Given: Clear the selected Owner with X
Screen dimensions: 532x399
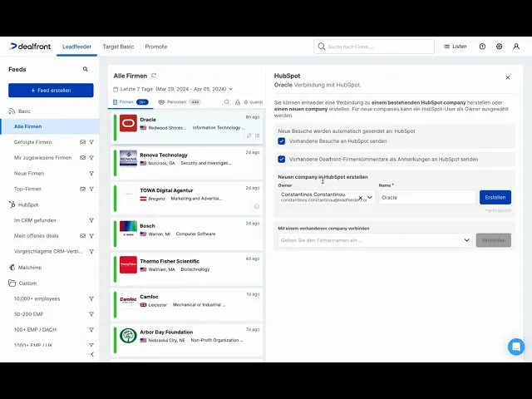Looking at the screenshot, I should point(360,198).
